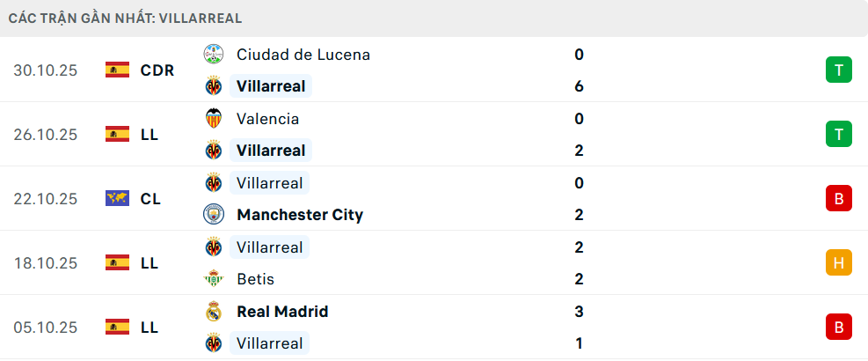Click the 22.10.25 match date

point(46,199)
